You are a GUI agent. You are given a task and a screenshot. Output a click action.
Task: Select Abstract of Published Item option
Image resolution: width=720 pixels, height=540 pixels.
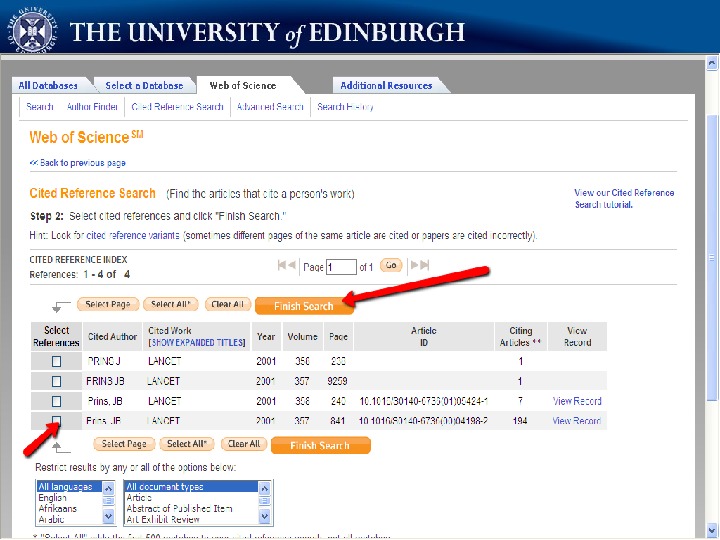pos(191,509)
